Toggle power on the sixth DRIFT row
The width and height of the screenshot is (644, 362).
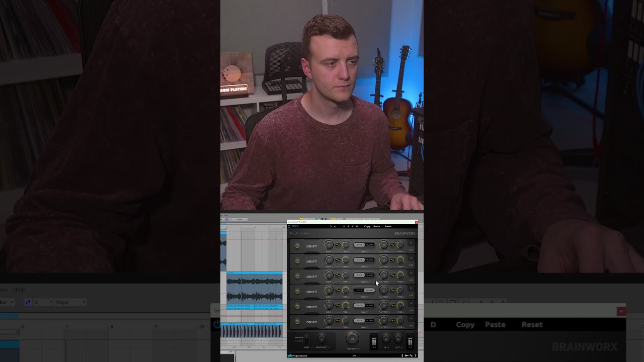coord(297,322)
